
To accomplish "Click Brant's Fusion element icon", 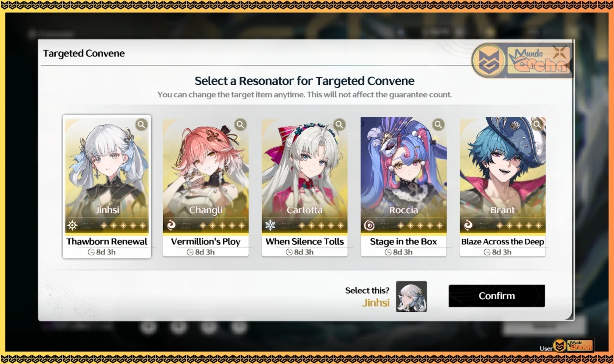I will 468,226.
